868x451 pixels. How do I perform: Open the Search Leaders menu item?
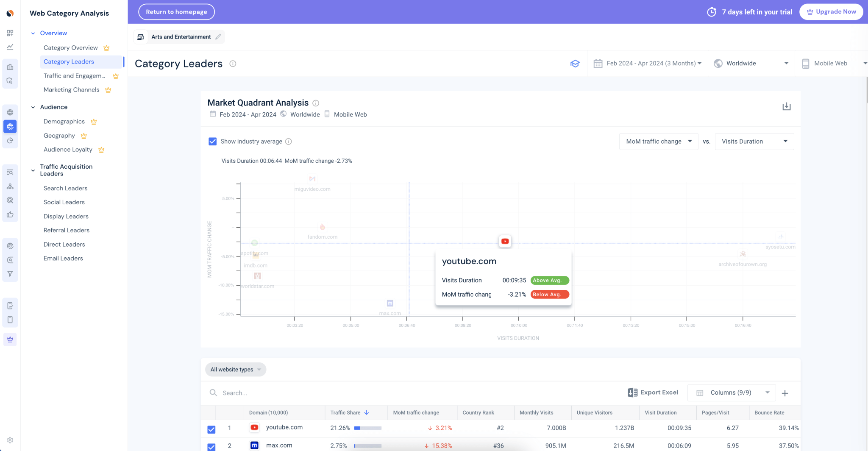[65, 188]
